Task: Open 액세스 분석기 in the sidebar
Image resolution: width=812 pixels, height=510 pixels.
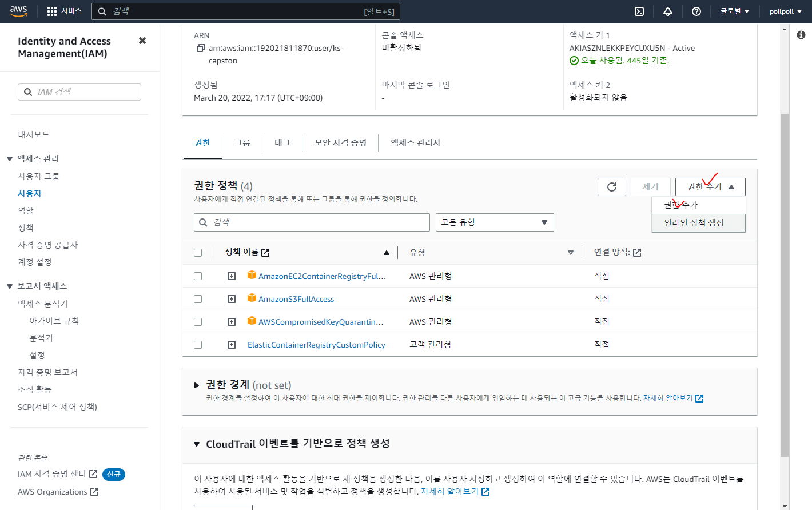Action: click(43, 304)
